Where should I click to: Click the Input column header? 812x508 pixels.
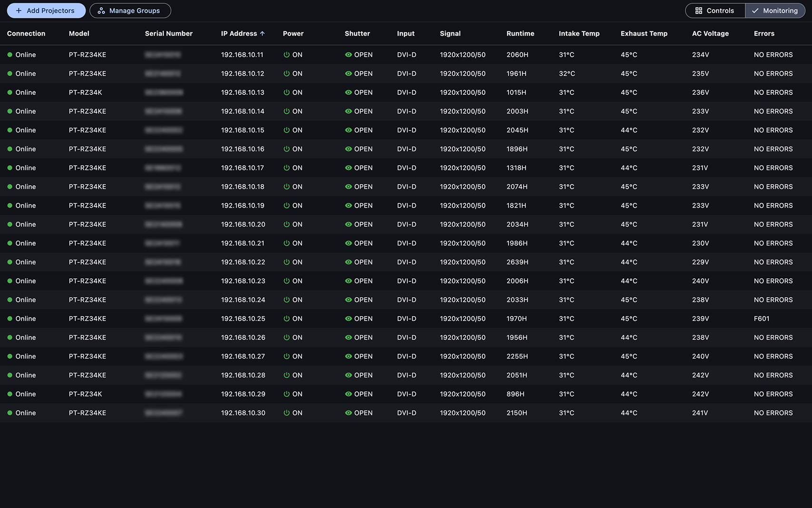point(406,33)
